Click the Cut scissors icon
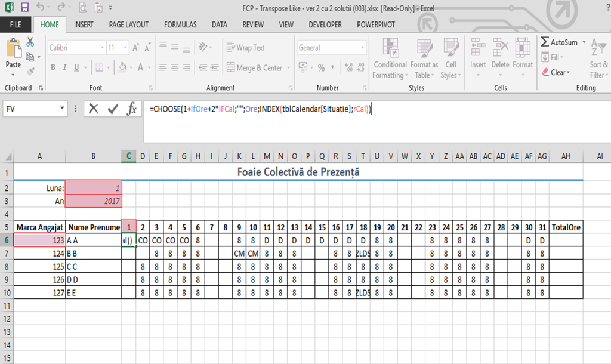This screenshot has width=611, height=364. (30, 42)
